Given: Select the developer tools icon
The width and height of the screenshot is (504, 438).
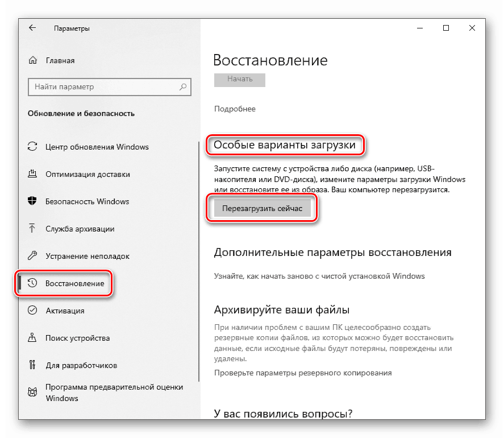Looking at the screenshot, I should click(x=32, y=365).
